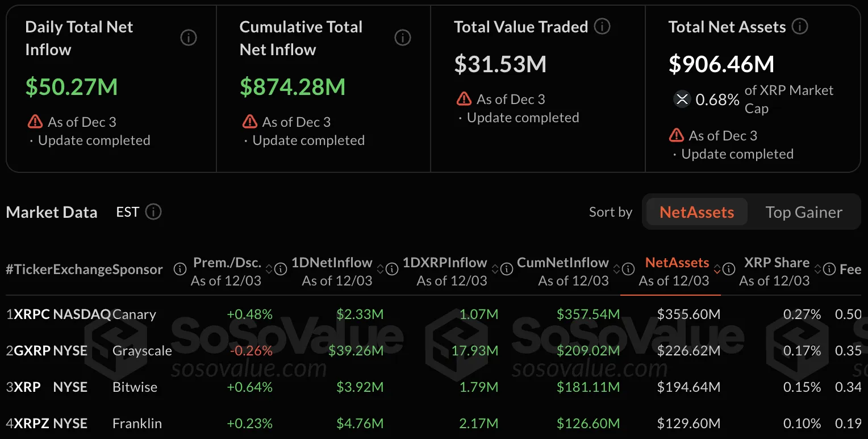Open the EST timezone info icon
This screenshot has width=868, height=439.
153,212
